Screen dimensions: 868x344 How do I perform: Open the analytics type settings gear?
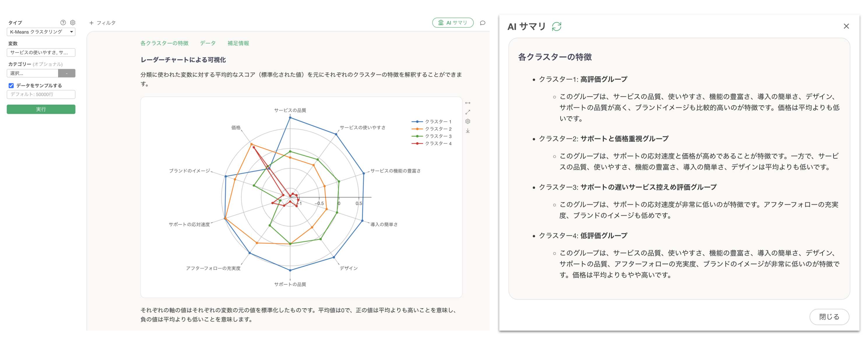click(x=73, y=22)
